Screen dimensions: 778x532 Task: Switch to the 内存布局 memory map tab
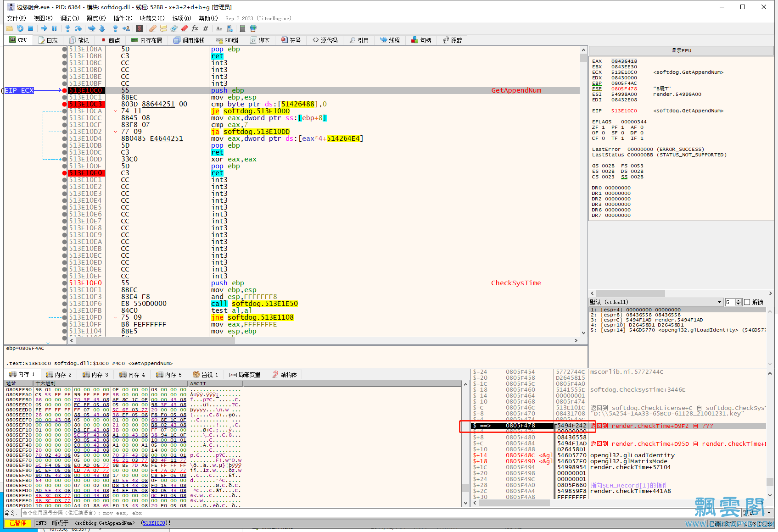point(147,40)
